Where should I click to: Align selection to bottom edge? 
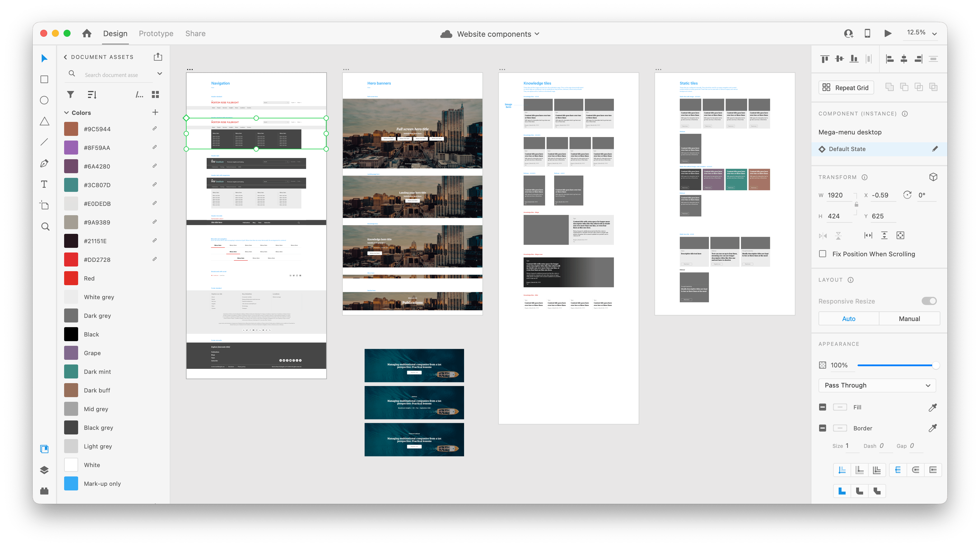[x=854, y=59]
